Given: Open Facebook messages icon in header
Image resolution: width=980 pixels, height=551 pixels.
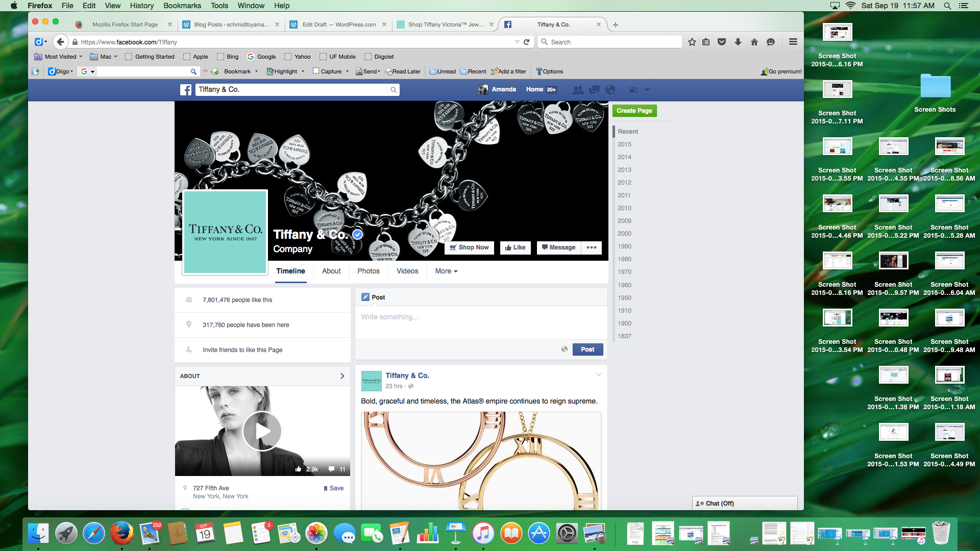Looking at the screenshot, I should [x=594, y=90].
